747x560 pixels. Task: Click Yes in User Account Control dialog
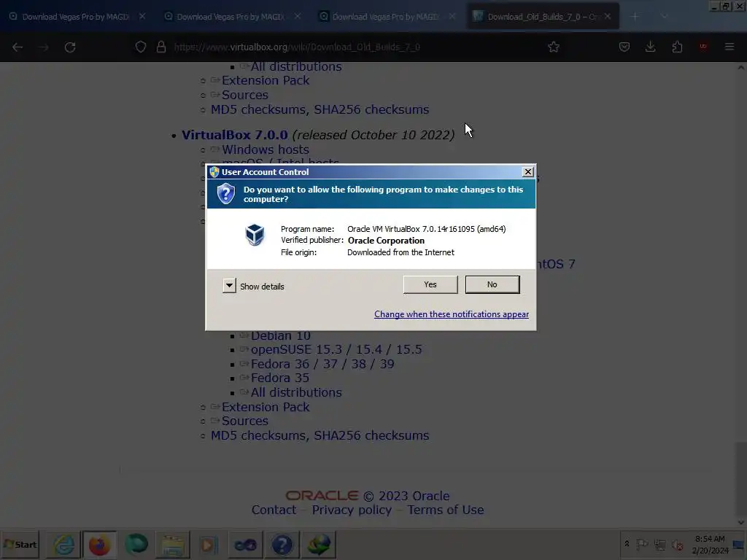pos(430,284)
